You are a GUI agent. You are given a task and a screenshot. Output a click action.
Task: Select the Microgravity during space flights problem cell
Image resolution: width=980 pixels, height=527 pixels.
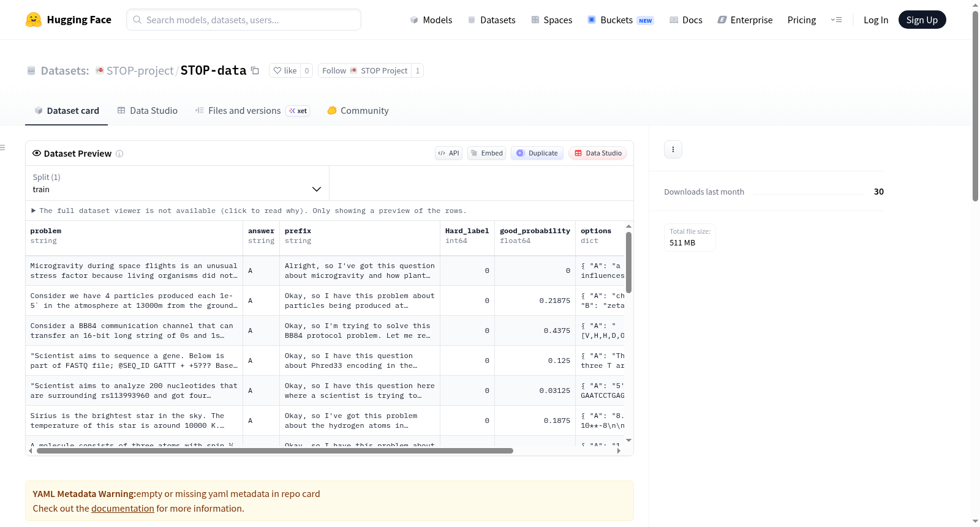tap(134, 271)
